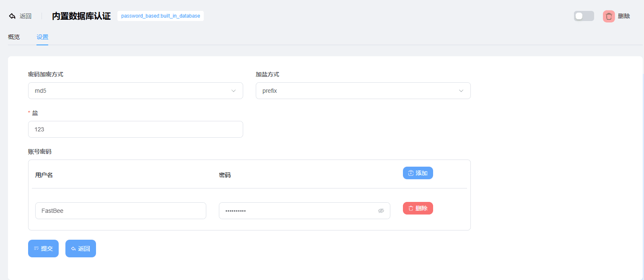644x280 pixels.
Task: Click the FastBee username field
Action: [121, 211]
